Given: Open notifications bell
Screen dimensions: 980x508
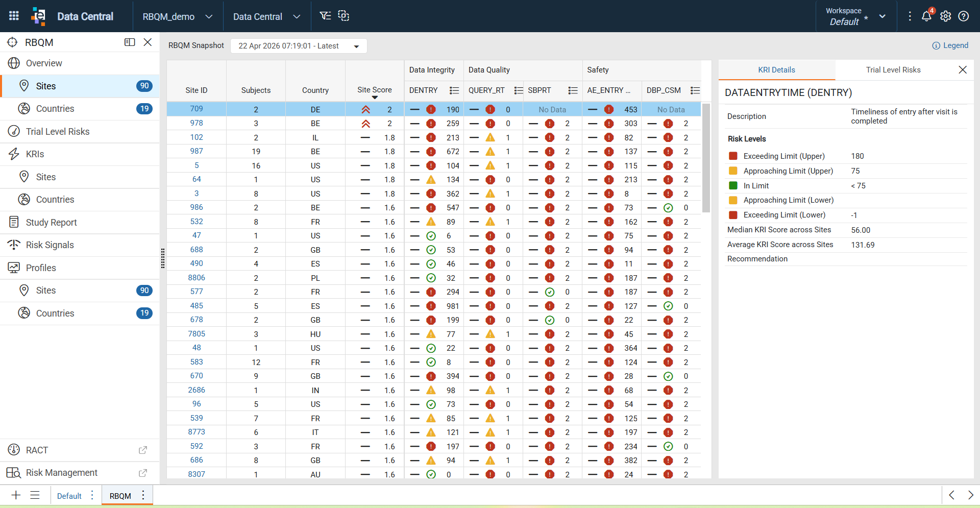Looking at the screenshot, I should (926, 16).
